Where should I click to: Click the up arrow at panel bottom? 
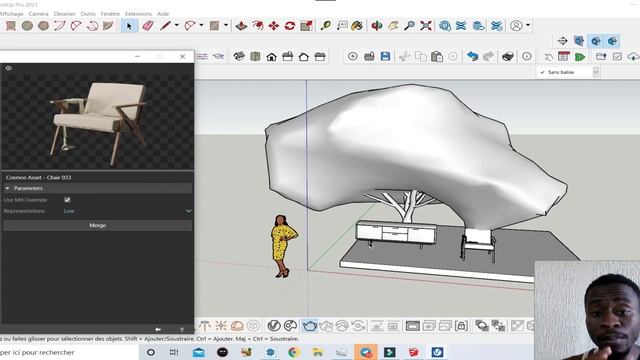pyautogui.click(x=182, y=329)
